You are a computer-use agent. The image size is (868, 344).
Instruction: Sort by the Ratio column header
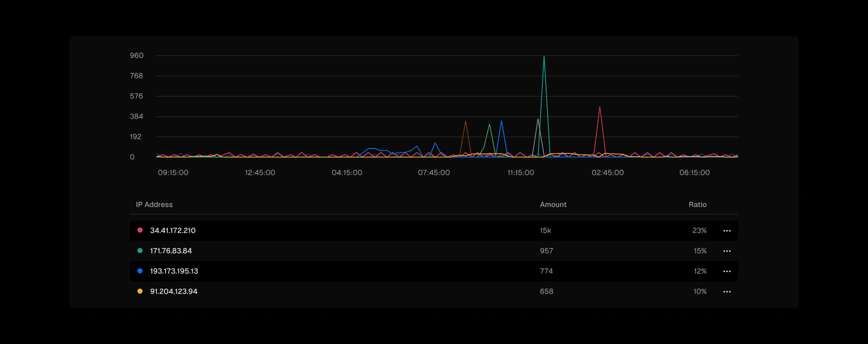click(x=697, y=205)
